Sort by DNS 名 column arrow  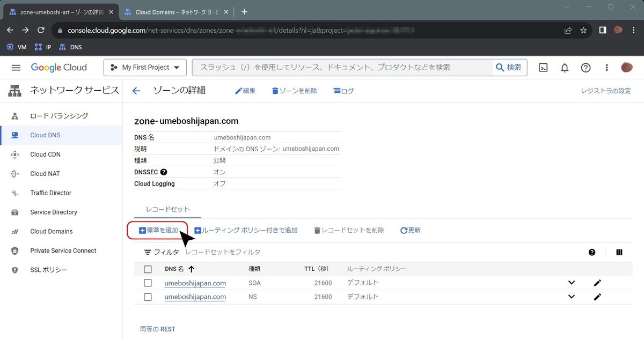pyautogui.click(x=191, y=269)
